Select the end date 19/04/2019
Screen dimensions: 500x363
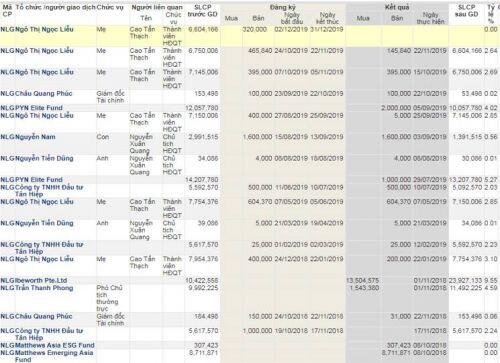tap(327, 223)
